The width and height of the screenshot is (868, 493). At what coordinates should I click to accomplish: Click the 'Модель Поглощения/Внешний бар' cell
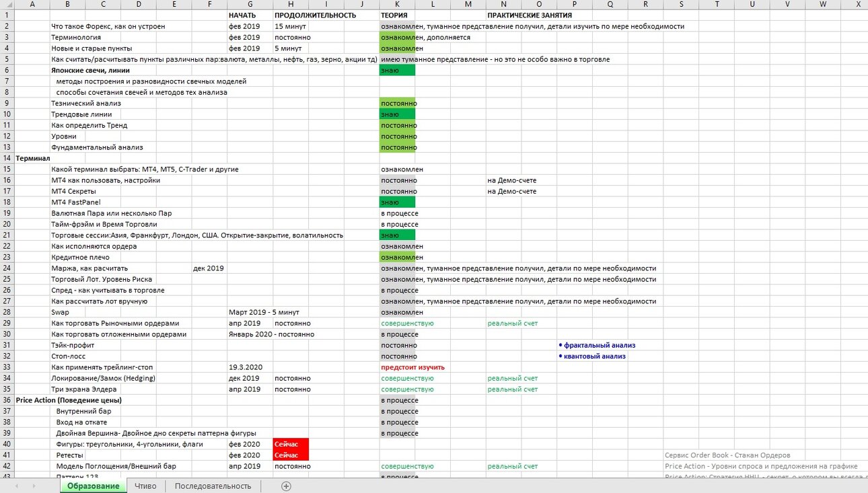[x=116, y=466]
